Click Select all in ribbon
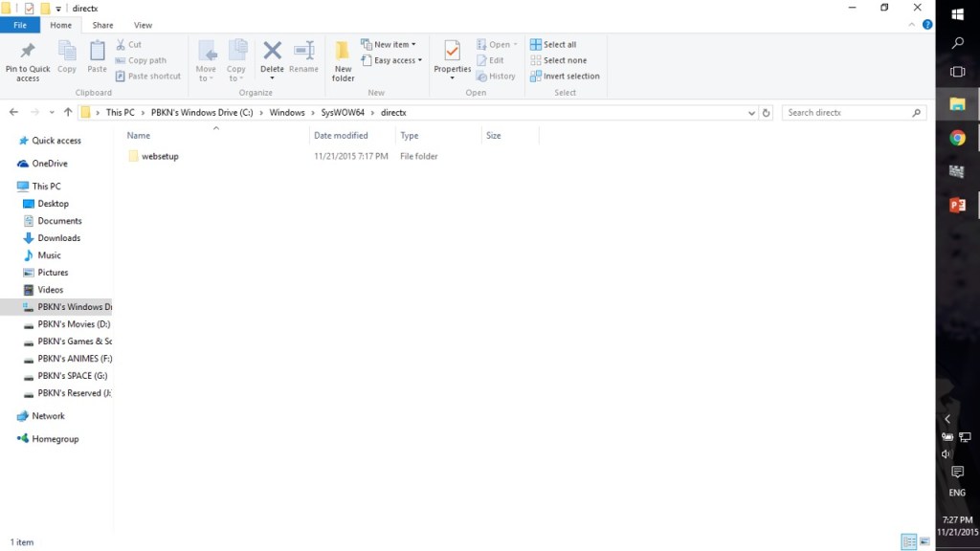The image size is (980, 551). tap(559, 45)
